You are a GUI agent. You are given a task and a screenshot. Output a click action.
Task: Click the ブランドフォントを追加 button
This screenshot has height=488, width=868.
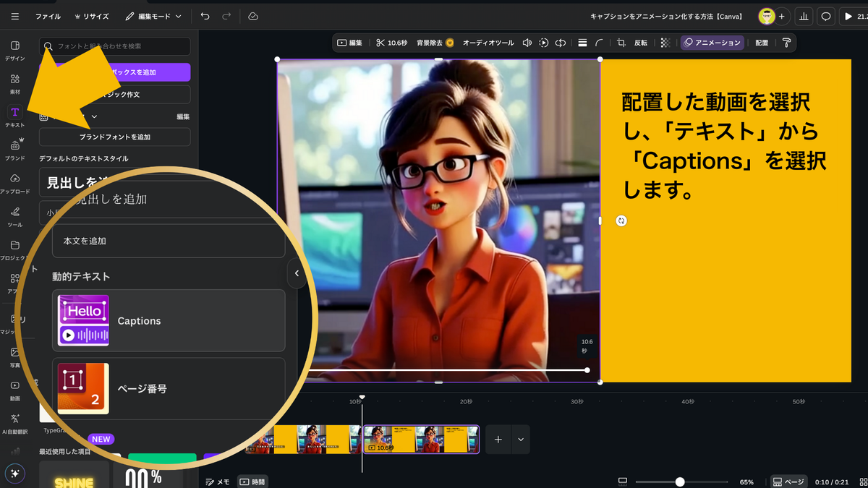point(115,137)
